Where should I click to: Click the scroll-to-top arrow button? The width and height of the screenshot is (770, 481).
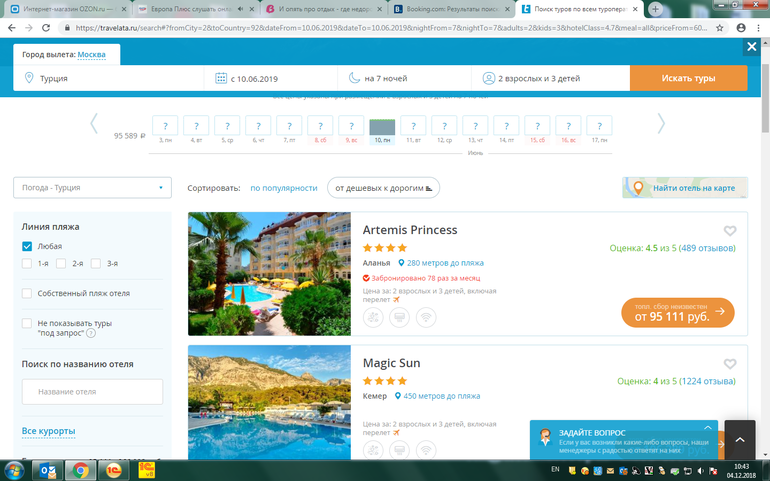[740, 440]
